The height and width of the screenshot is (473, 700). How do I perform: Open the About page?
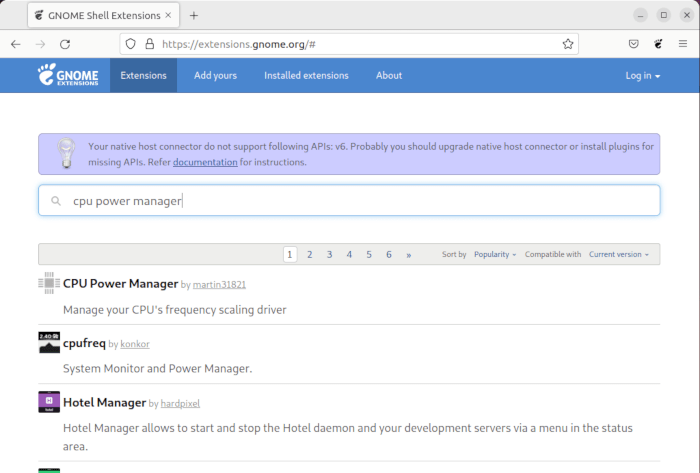point(389,75)
